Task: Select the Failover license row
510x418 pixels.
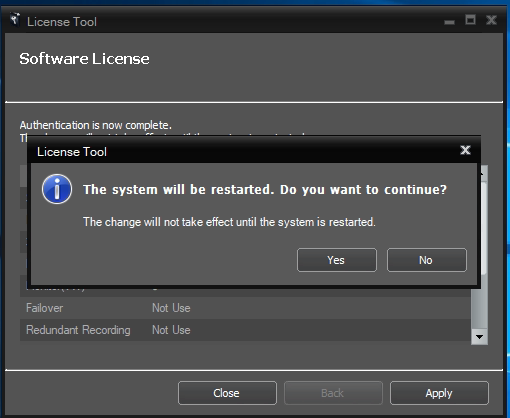Action: click(245, 308)
